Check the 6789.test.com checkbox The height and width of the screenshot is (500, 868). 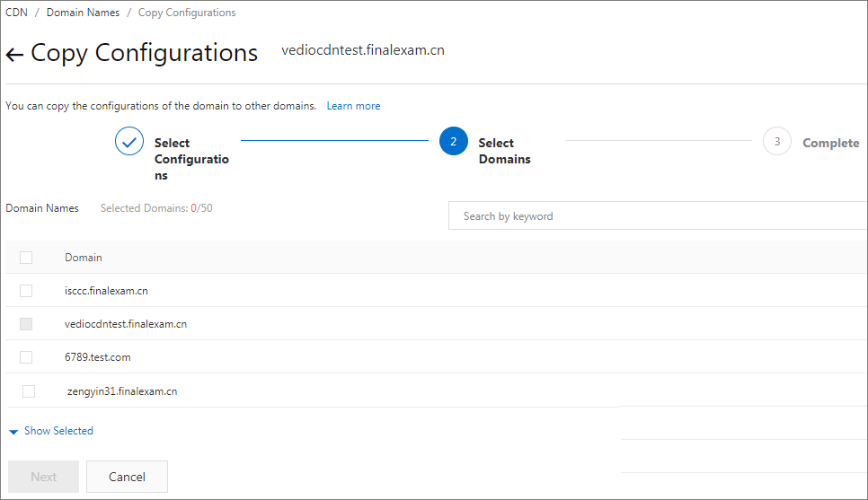(26, 356)
